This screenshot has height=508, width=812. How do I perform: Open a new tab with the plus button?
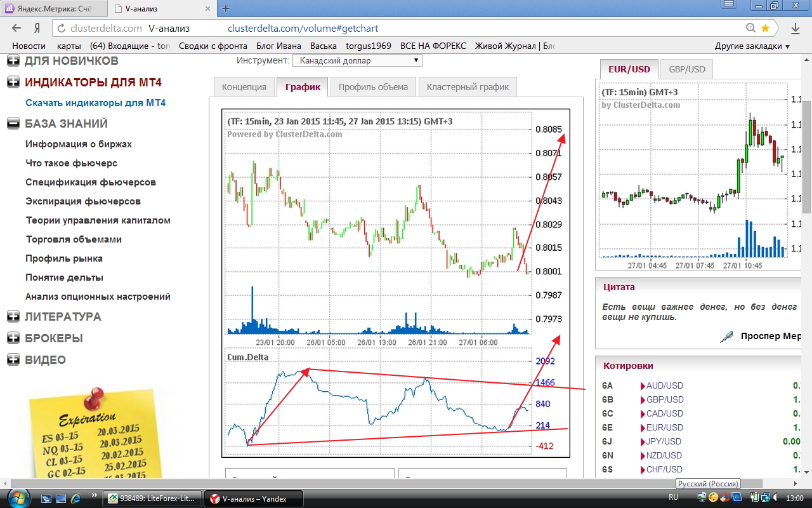(226, 8)
